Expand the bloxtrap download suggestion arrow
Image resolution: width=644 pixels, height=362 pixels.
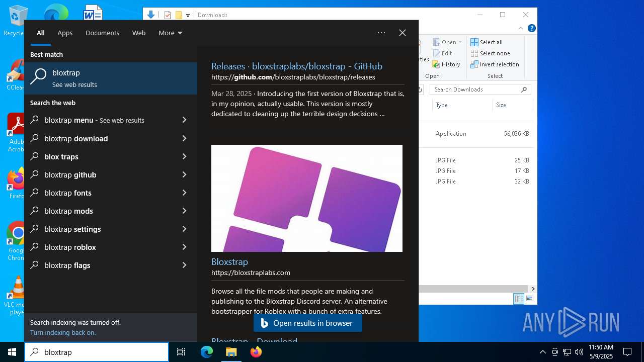(184, 138)
